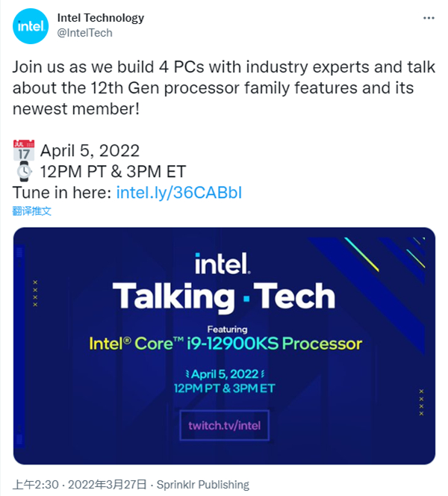
Task: Click 翻译推文 to translate the tweet
Action: [x=32, y=211]
